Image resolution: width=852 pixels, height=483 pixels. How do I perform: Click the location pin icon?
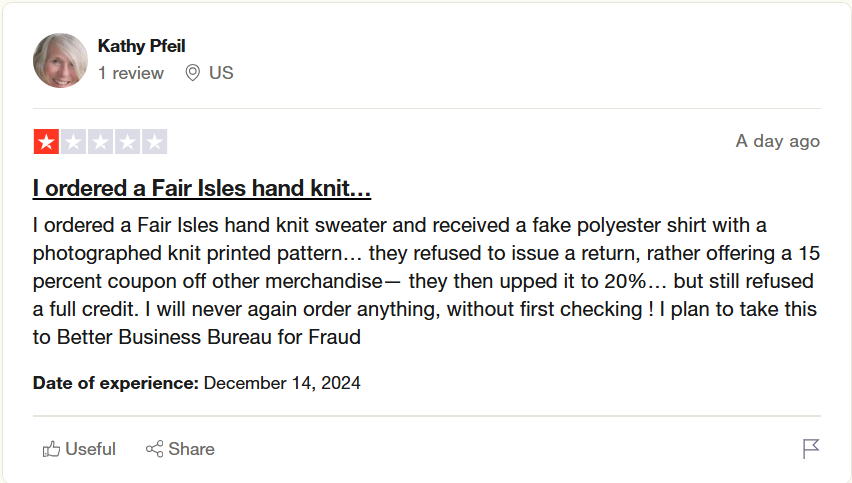193,73
